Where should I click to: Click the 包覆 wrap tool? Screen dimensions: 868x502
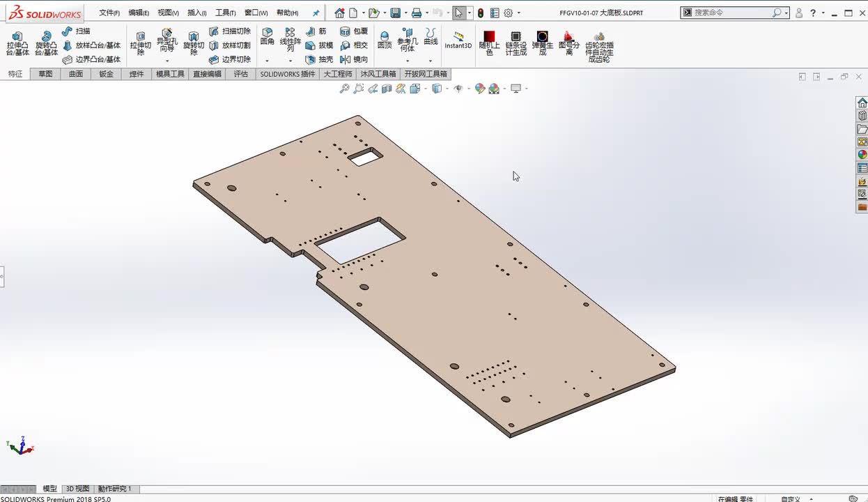point(354,31)
